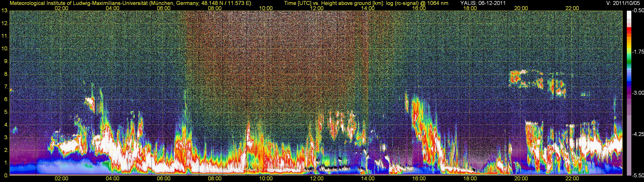This screenshot has height=182, width=644.
Task: Click the '12.' height axis label
Action: [5, 23]
